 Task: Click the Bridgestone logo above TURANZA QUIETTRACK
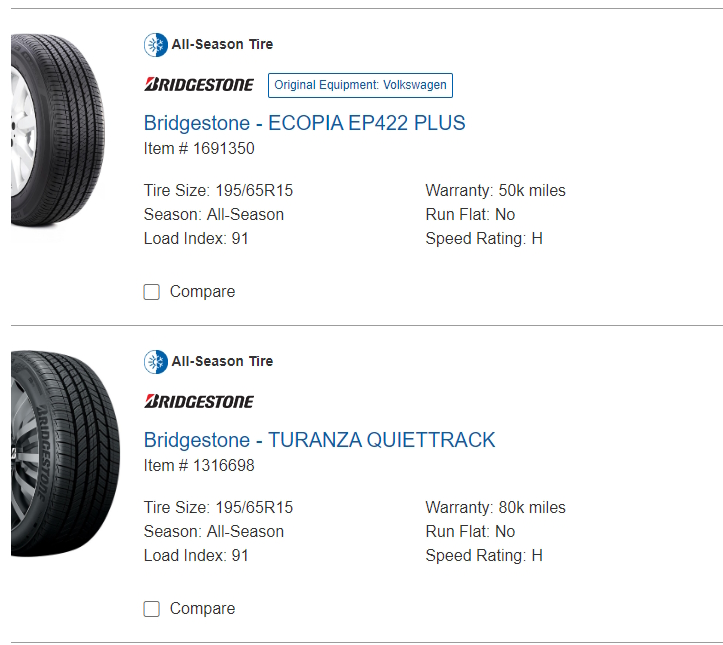(x=199, y=402)
